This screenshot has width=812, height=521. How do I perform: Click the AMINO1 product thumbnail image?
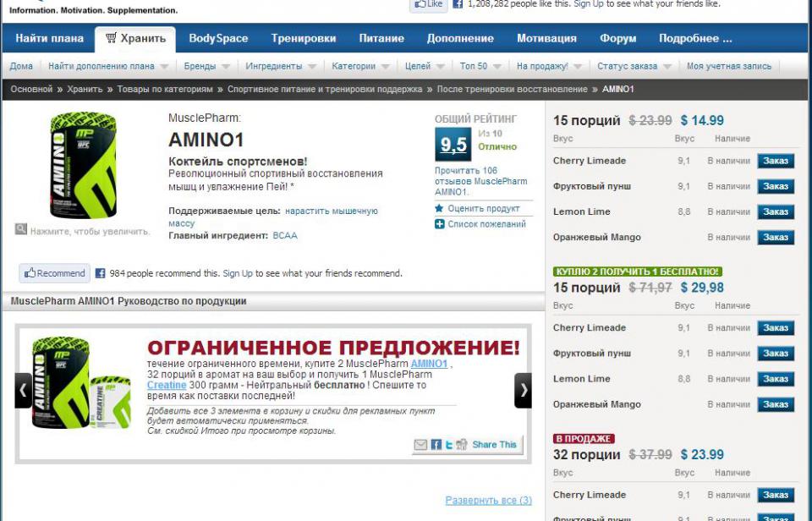pos(83,166)
